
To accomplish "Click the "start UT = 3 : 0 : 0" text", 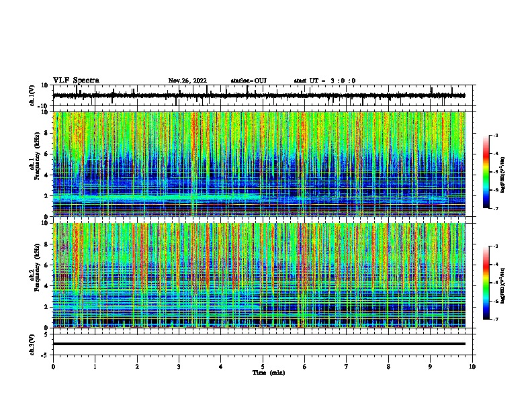I will click(324, 81).
